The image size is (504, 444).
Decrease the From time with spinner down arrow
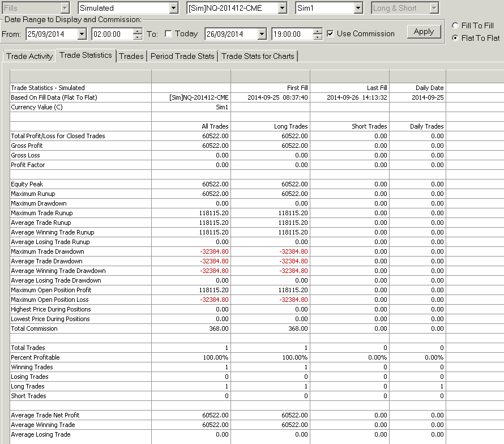(x=137, y=37)
